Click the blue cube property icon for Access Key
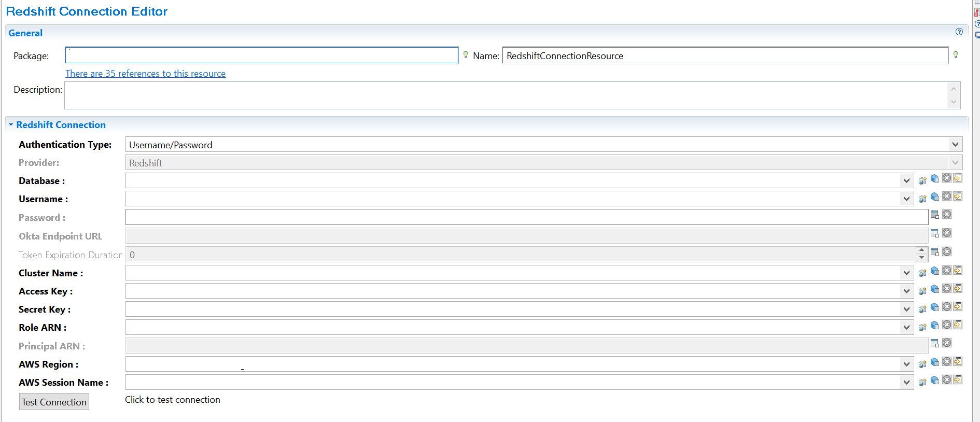Image resolution: width=980 pixels, height=422 pixels. click(x=935, y=289)
